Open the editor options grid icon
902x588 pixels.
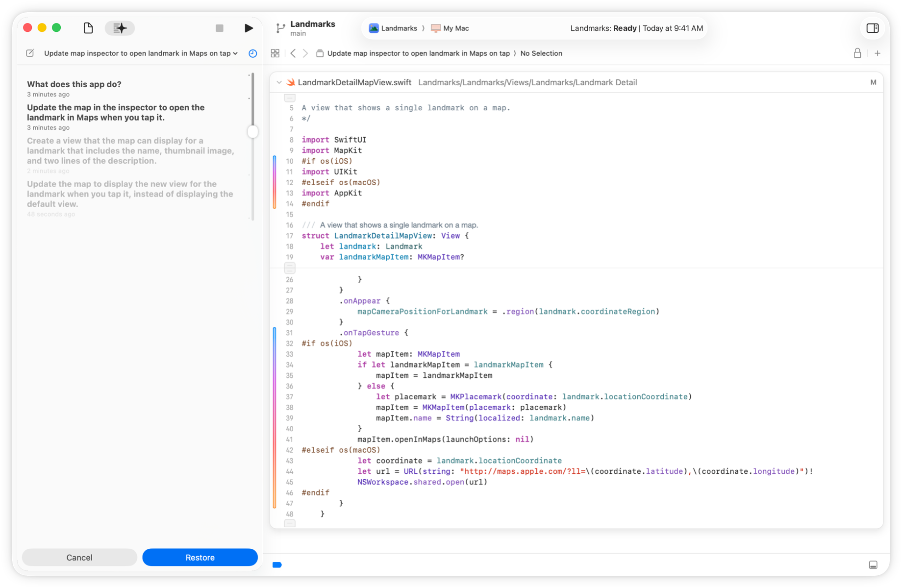(x=275, y=53)
